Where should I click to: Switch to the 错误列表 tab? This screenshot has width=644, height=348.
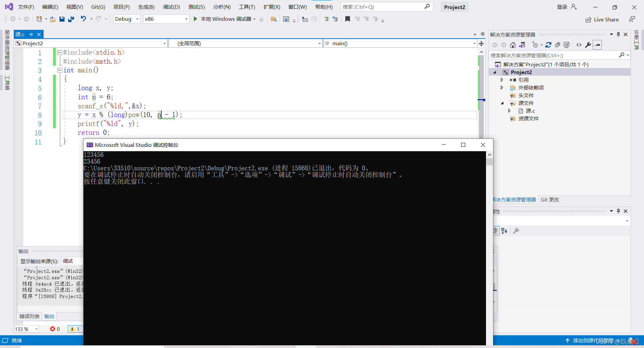(x=30, y=316)
